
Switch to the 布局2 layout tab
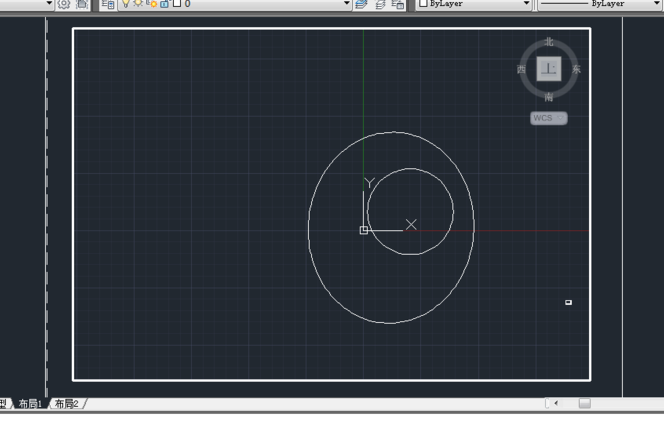click(x=67, y=404)
